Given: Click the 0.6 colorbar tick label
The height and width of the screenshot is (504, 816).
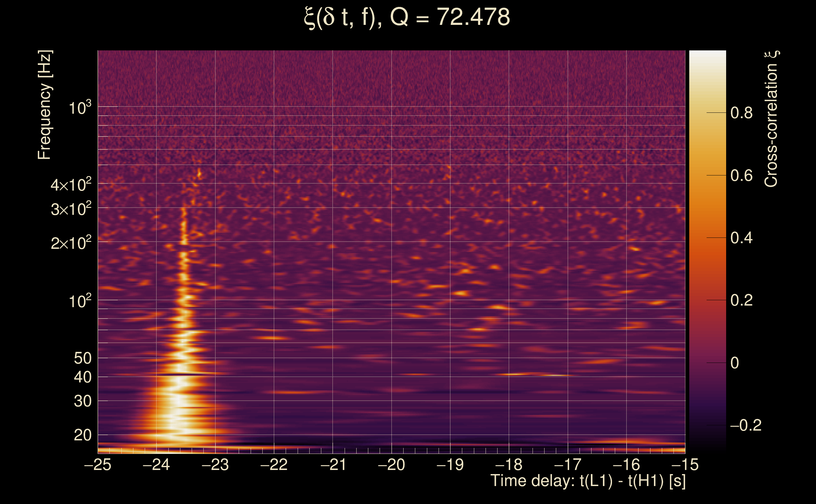Looking at the screenshot, I should 741,176.
